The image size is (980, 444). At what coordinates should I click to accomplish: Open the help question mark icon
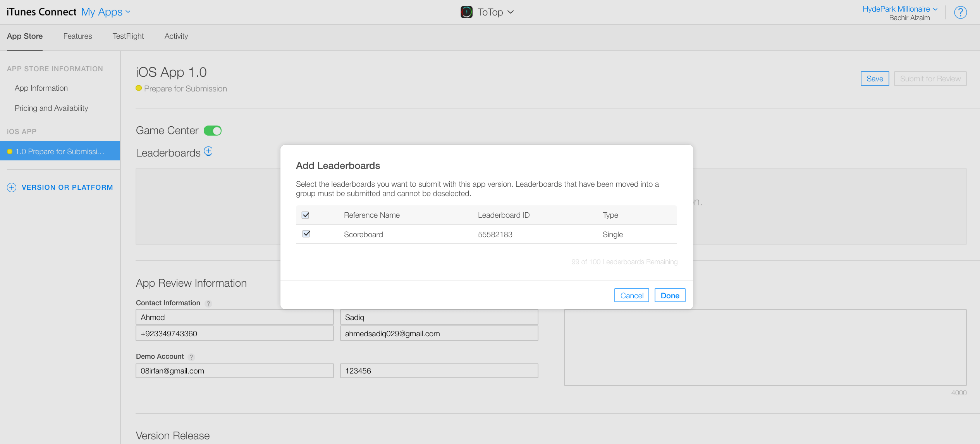960,12
